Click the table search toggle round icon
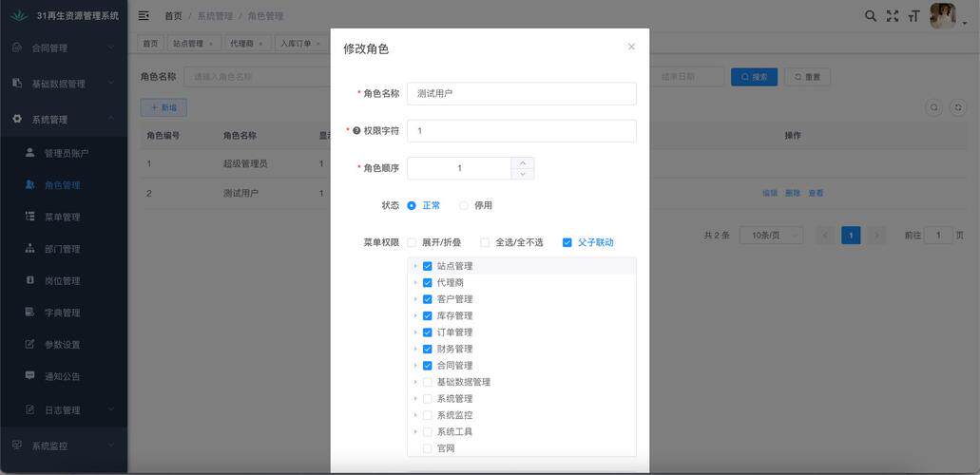Image resolution: width=980 pixels, height=475 pixels. (933, 107)
